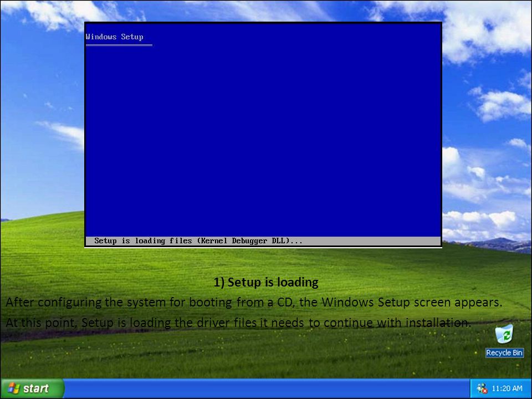This screenshot has height=399, width=532.
Task: Click the sentence starting 'After configuring the system'
Action: click(254, 302)
